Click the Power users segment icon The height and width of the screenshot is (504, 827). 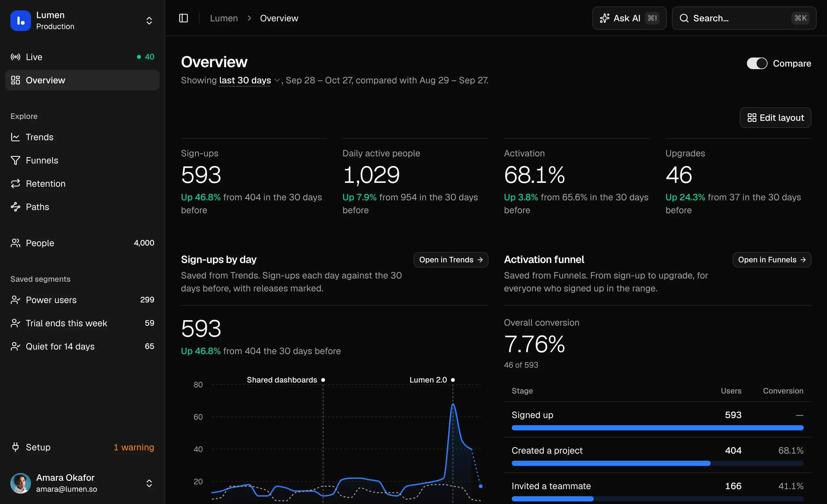16,300
